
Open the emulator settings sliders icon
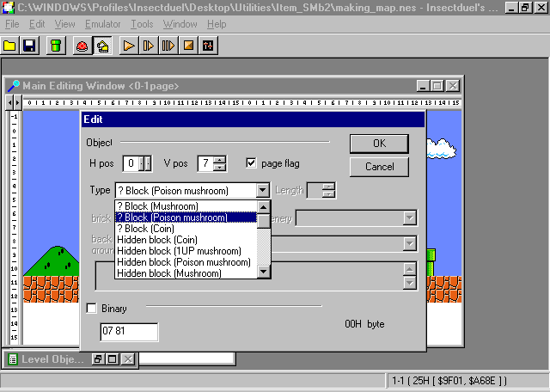point(207,45)
